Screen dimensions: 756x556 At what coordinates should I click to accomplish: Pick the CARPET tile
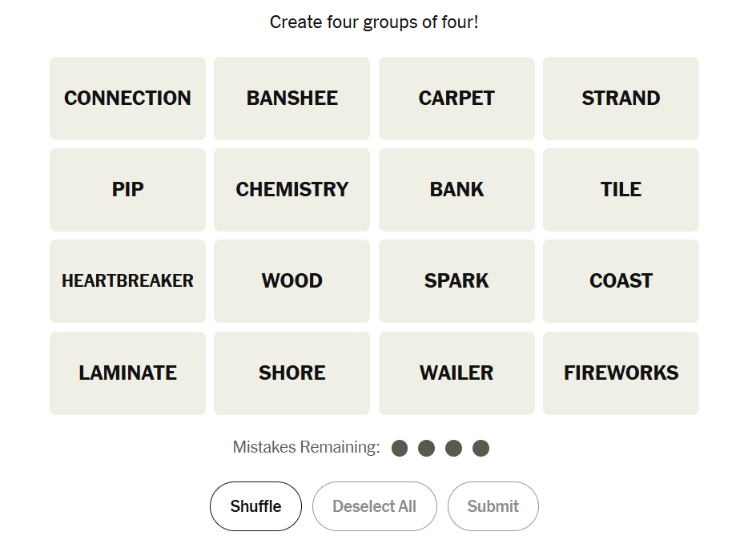point(456,99)
